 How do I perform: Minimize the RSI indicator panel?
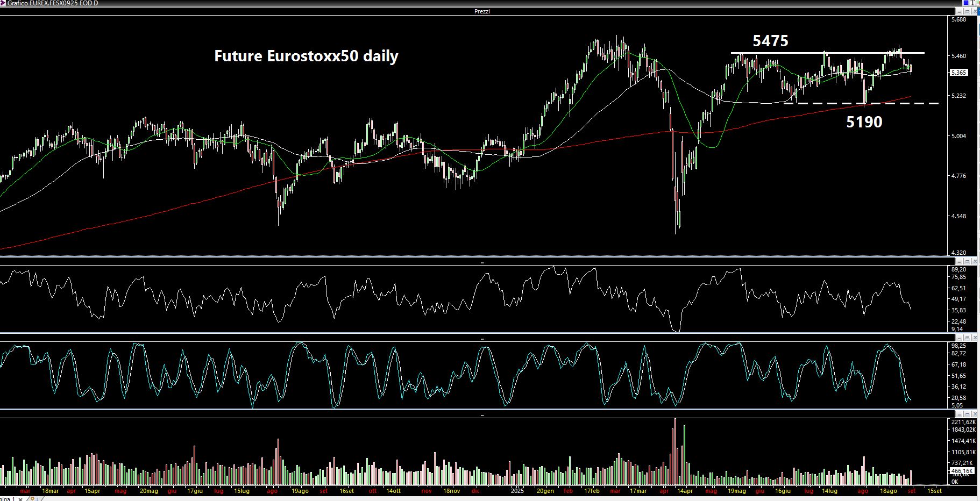pyautogui.click(x=959, y=261)
